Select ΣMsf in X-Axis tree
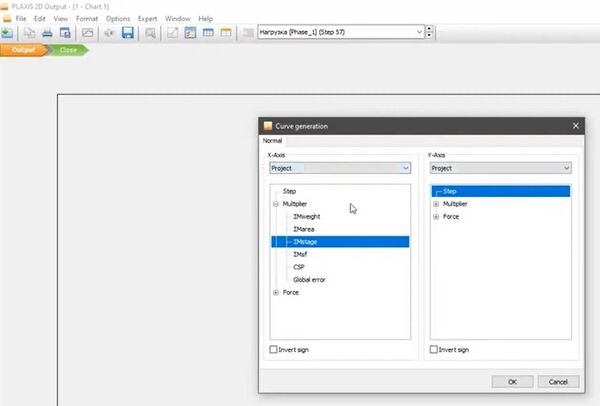Screen dimensions: 600x406 pos(300,254)
